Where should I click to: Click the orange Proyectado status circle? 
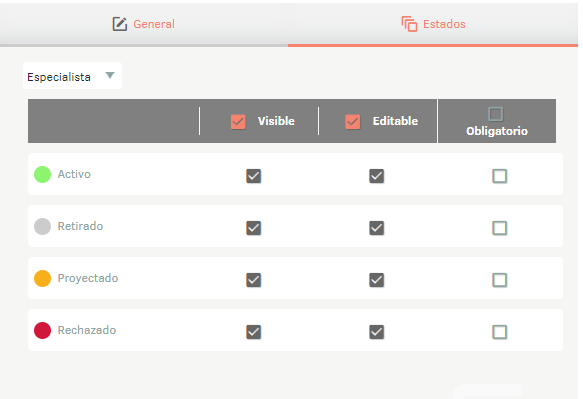(42, 279)
